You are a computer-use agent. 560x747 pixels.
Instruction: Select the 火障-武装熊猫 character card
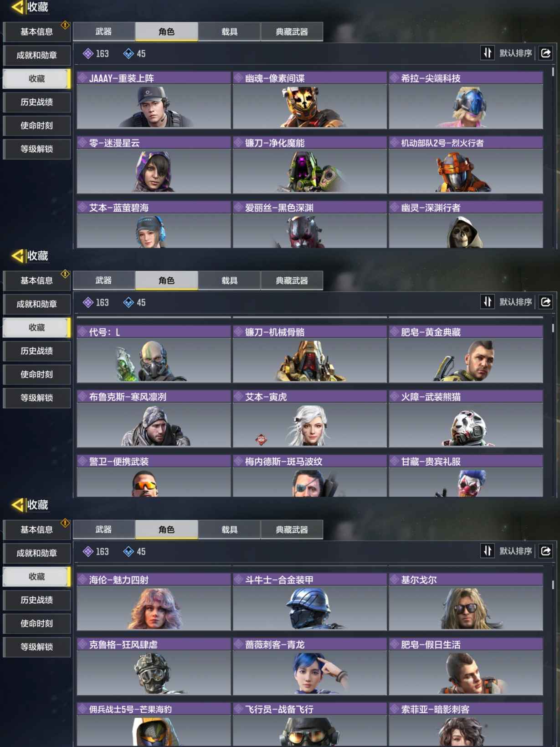(x=466, y=419)
